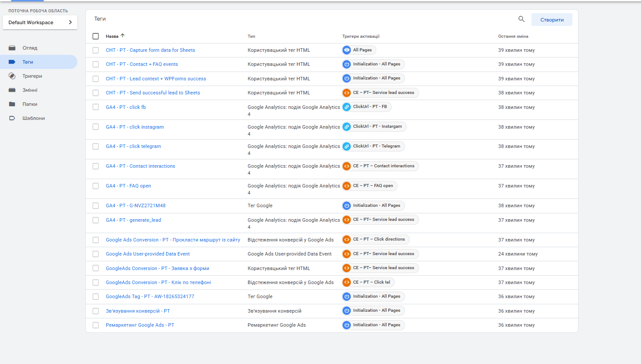Click 'Користувацький тег HTML' in Заявка з форми row
641x364 pixels.
pos(279,268)
